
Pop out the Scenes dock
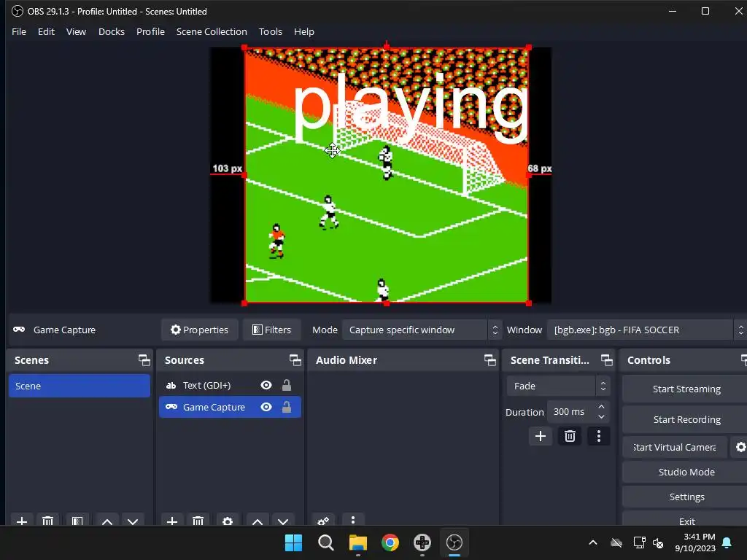point(144,360)
